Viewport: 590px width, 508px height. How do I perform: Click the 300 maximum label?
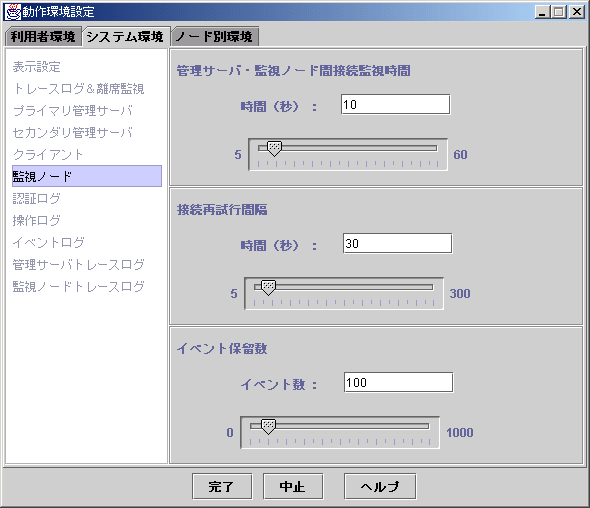point(460,294)
